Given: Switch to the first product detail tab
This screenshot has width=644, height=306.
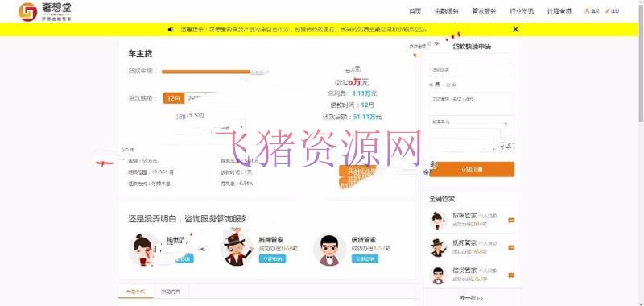Looking at the screenshot, I should coord(135,292).
